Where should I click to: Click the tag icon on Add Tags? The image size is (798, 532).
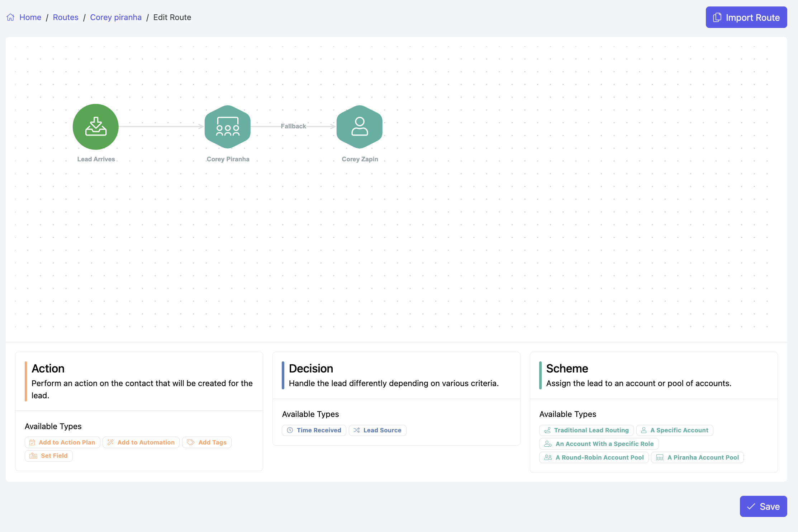coord(191,442)
